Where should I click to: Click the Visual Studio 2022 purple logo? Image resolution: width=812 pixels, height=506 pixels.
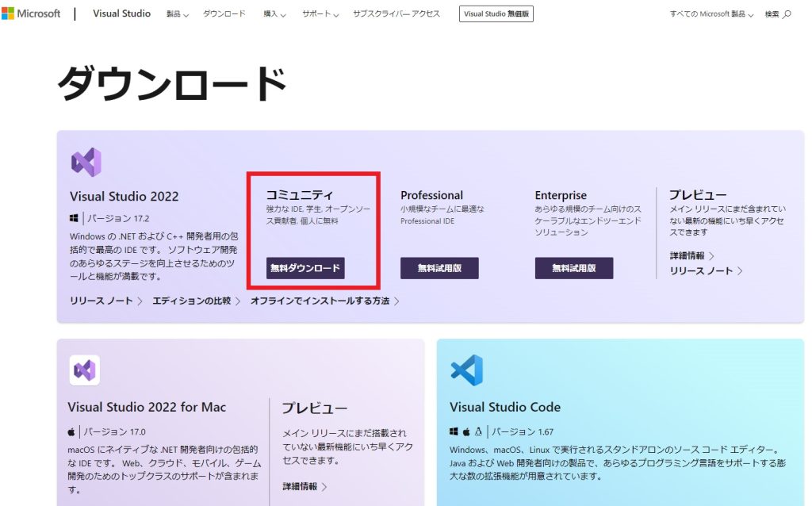tap(86, 162)
